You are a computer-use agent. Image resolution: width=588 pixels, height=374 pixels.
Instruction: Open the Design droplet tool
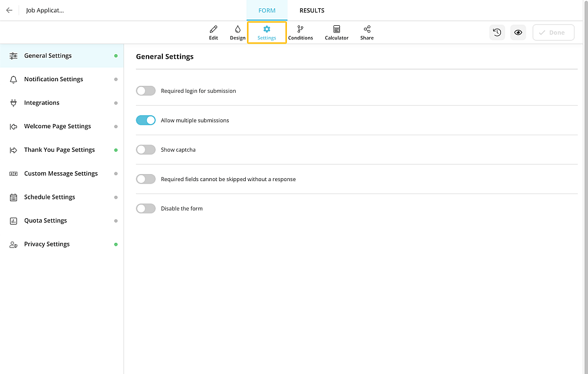point(238,32)
